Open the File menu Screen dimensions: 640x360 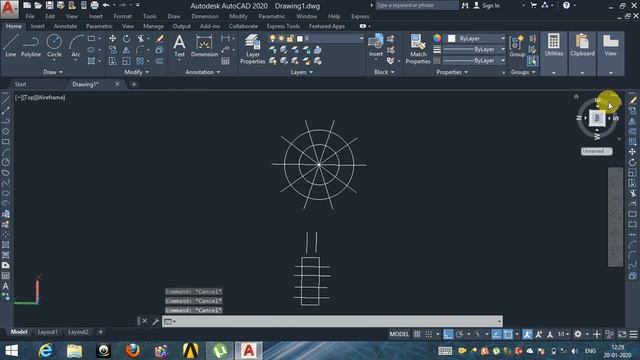click(30, 16)
